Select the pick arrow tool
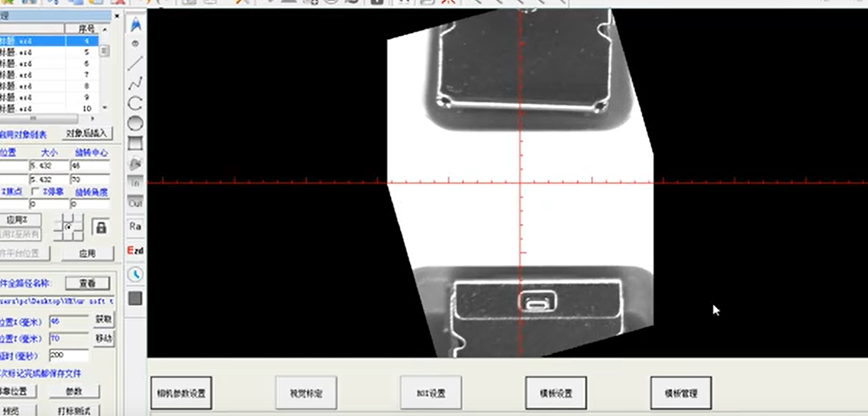The height and width of the screenshot is (416, 868). [x=135, y=24]
